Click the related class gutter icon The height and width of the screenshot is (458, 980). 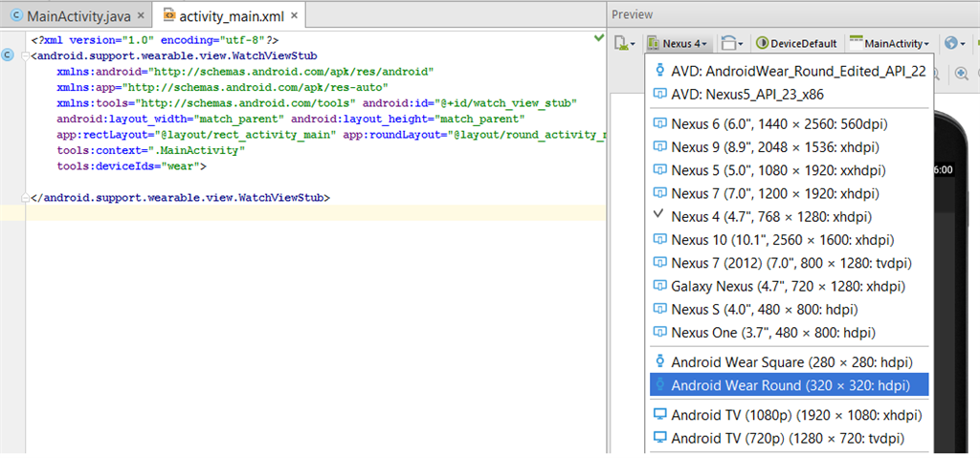pyautogui.click(x=9, y=55)
